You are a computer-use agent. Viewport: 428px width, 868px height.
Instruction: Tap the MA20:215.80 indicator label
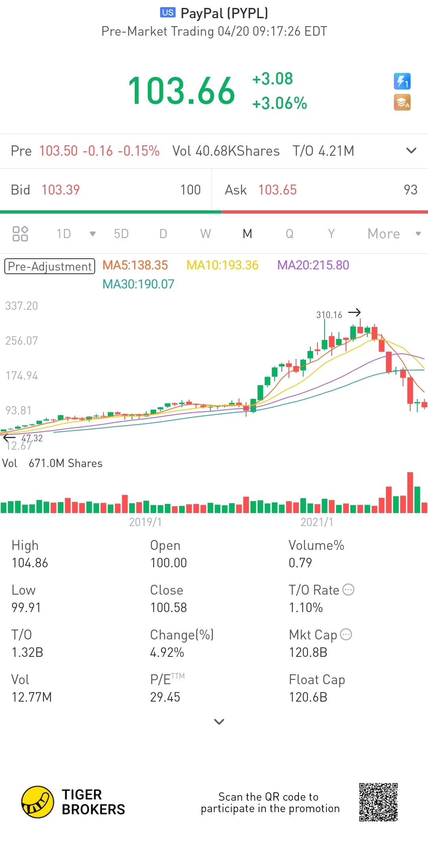313,265
